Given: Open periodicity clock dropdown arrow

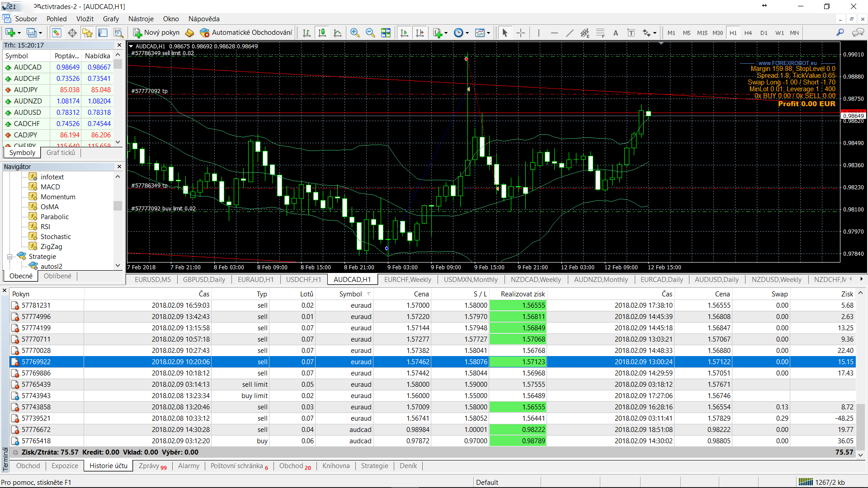Looking at the screenshot, I should pos(467,33).
